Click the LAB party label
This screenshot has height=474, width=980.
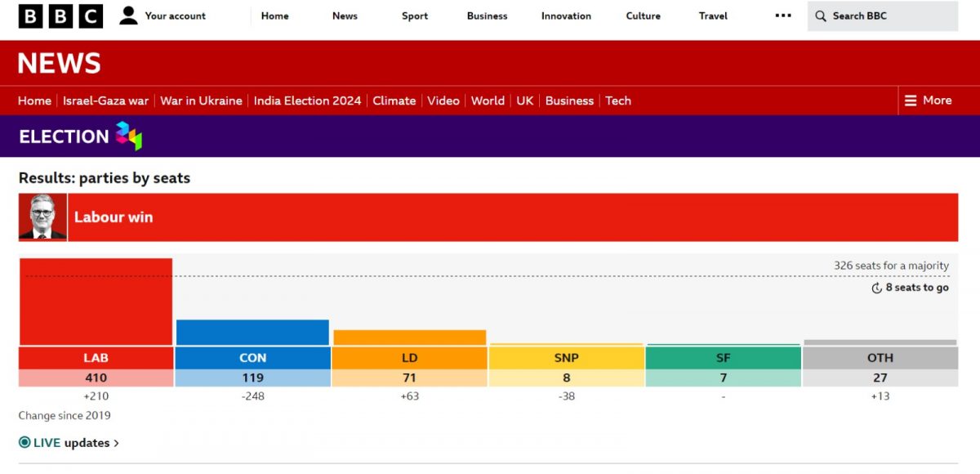pos(96,358)
